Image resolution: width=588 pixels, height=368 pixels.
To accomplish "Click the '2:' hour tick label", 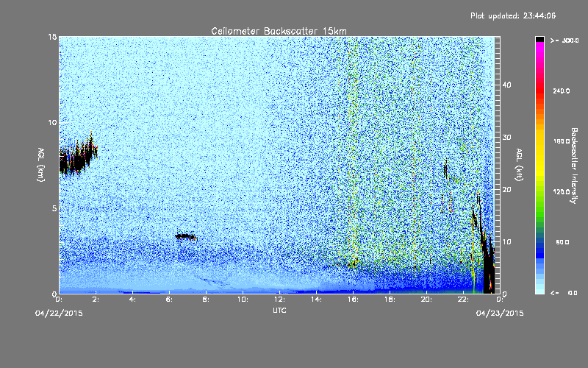I will pyautogui.click(x=96, y=300).
